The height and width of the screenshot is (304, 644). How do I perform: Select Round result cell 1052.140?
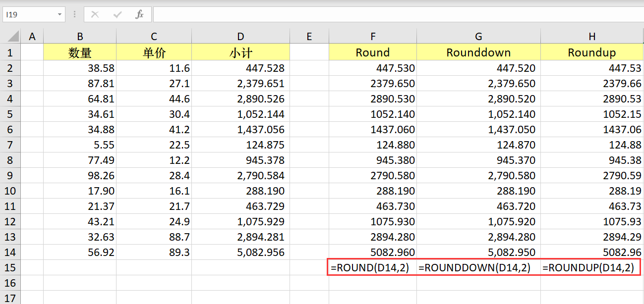click(x=373, y=114)
